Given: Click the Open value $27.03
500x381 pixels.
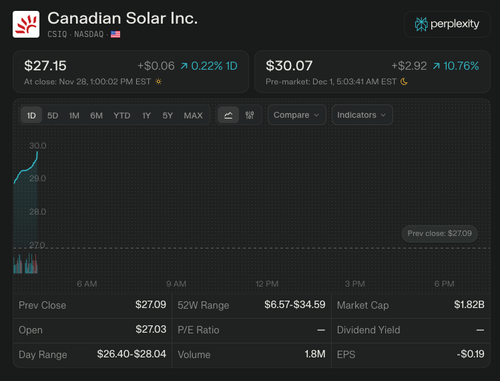Looking at the screenshot, I should [151, 329].
